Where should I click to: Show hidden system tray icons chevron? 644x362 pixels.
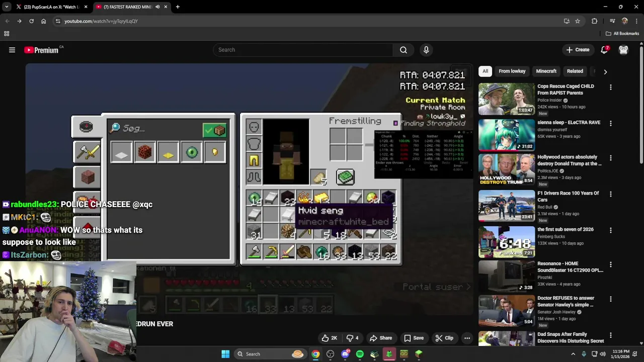point(573,354)
